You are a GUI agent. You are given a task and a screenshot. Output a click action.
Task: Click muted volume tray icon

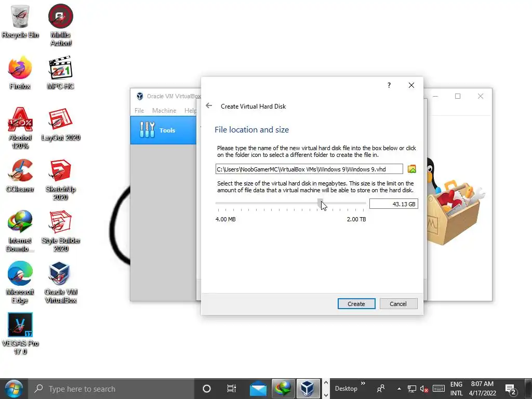[x=424, y=389]
